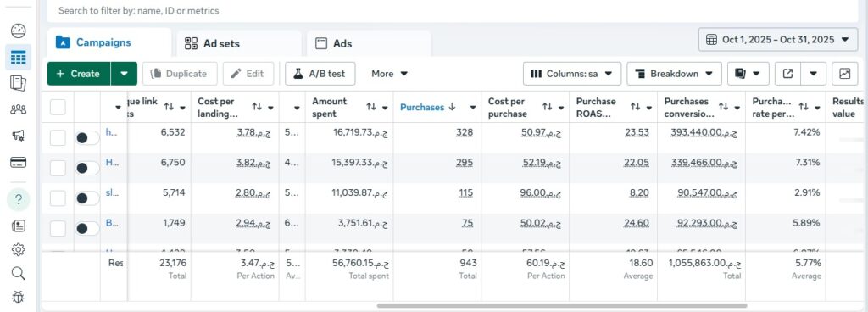
Task: Open the Breakdown dropdown
Action: pos(674,74)
